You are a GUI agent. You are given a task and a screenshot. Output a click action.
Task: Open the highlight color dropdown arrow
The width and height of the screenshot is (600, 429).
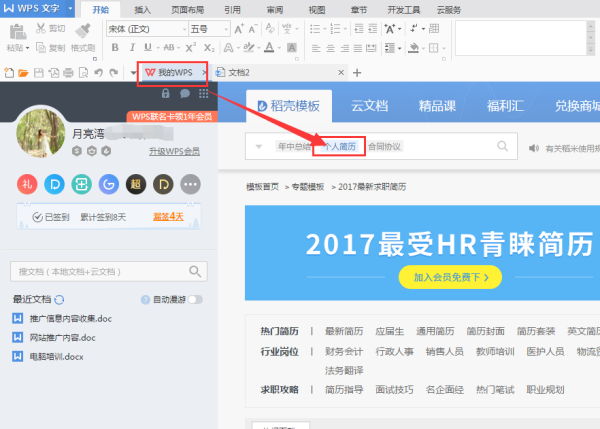[x=259, y=48]
